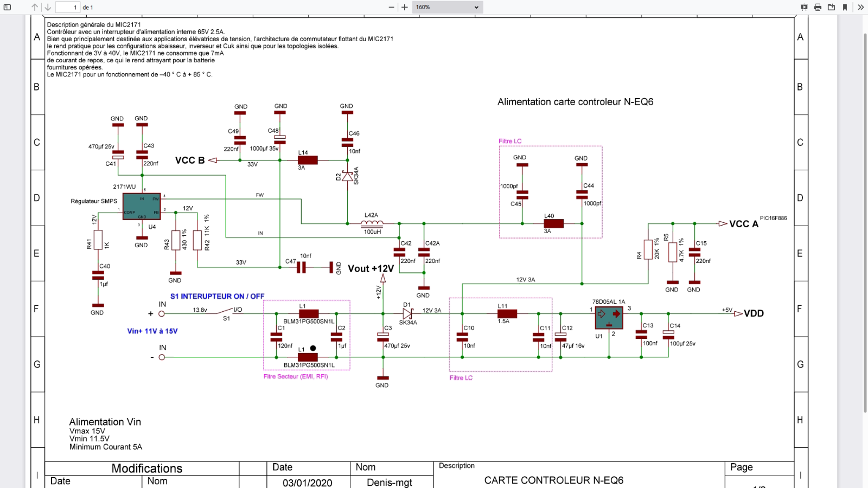Viewport: 868px width, 488px height.
Task: Click the VCC B output label
Action: [190, 160]
